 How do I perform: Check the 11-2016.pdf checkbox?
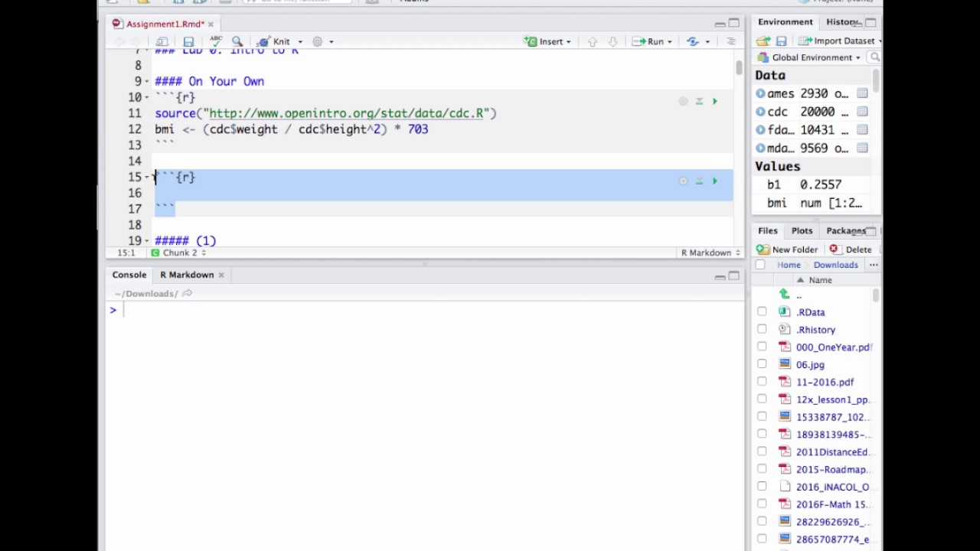(762, 381)
